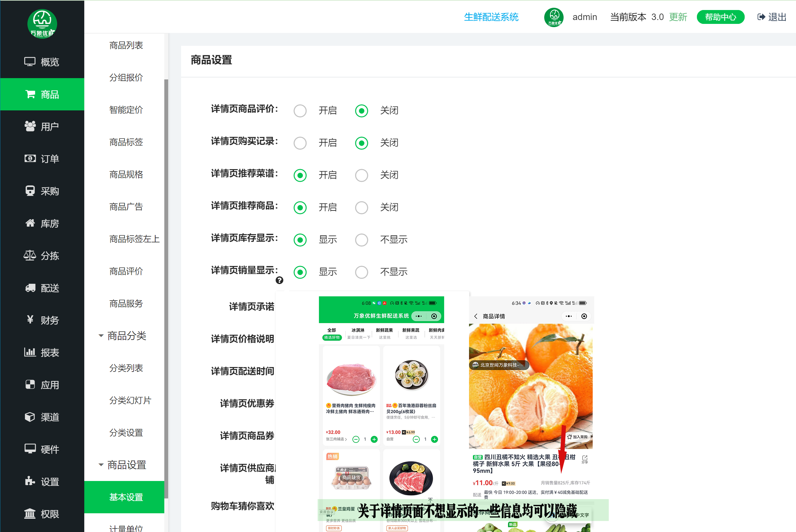Select 冰淇淋 category tab in preview
The width and height of the screenshot is (796, 532).
tap(358, 333)
